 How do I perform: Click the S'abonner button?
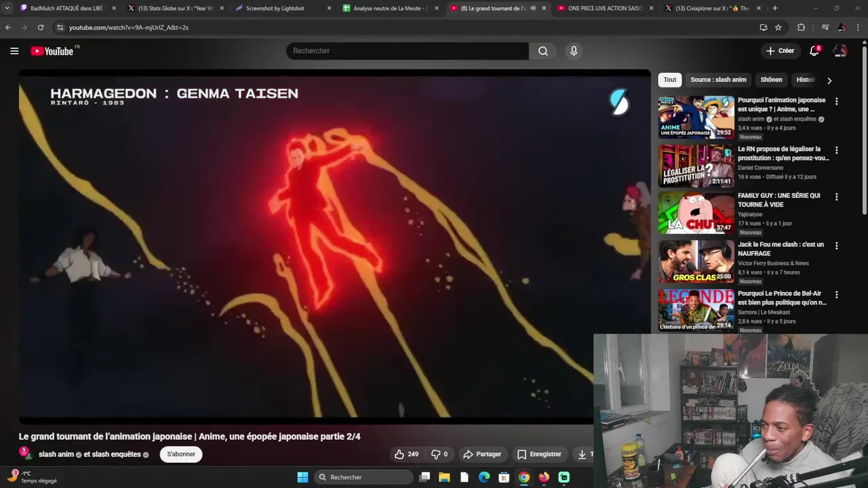(x=181, y=454)
